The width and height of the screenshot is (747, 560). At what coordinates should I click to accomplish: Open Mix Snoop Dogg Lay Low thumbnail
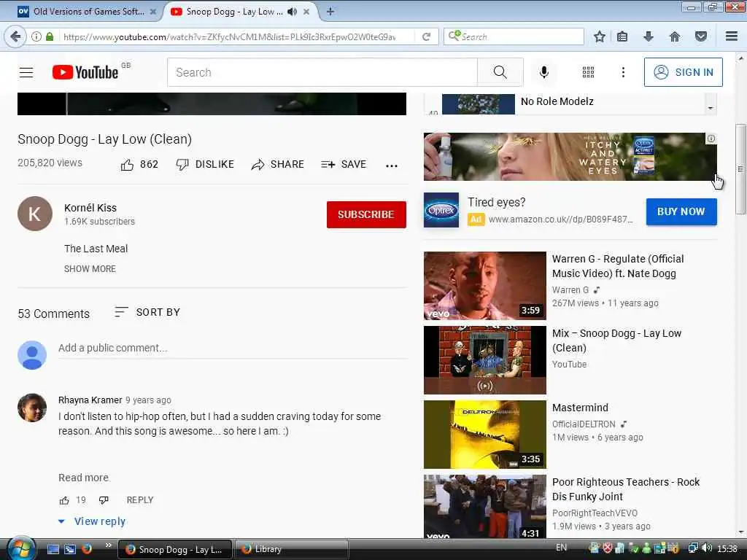pyautogui.click(x=485, y=360)
